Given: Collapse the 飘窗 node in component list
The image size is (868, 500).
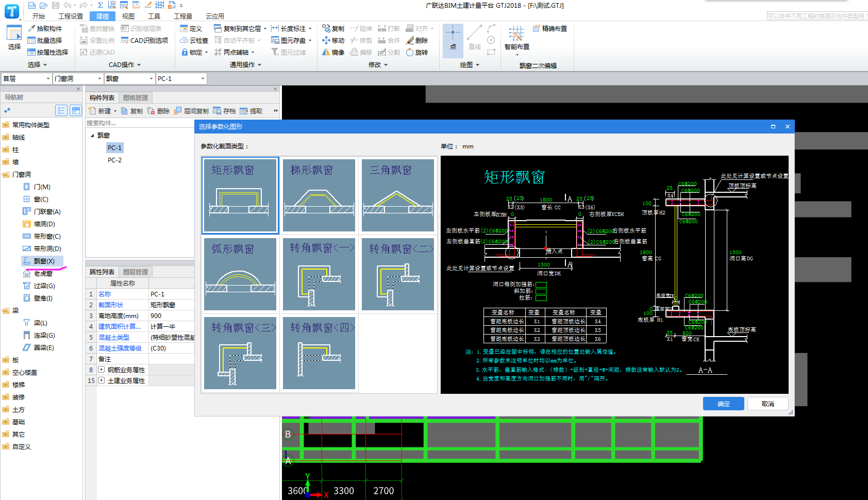Looking at the screenshot, I should [92, 136].
